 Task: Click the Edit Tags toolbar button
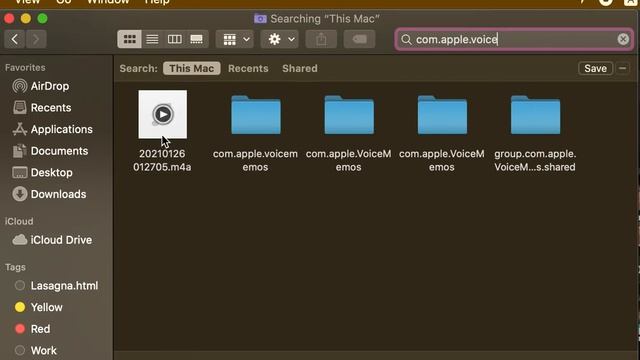[x=359, y=39]
